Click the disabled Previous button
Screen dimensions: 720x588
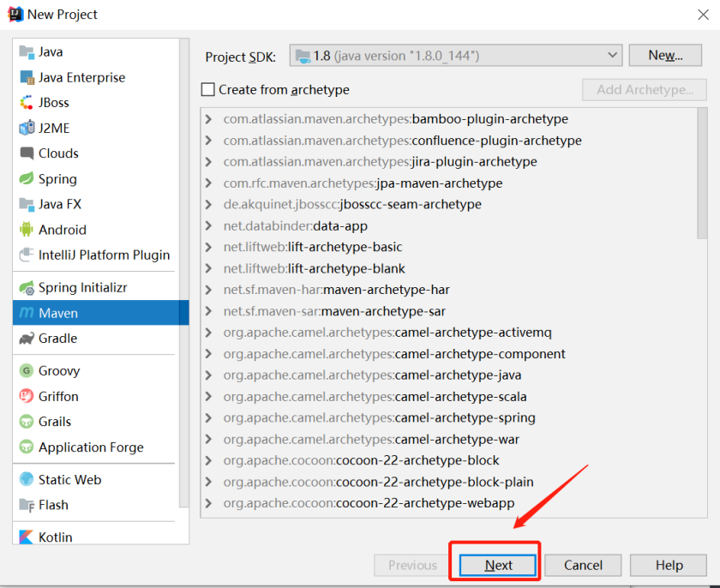[412, 565]
